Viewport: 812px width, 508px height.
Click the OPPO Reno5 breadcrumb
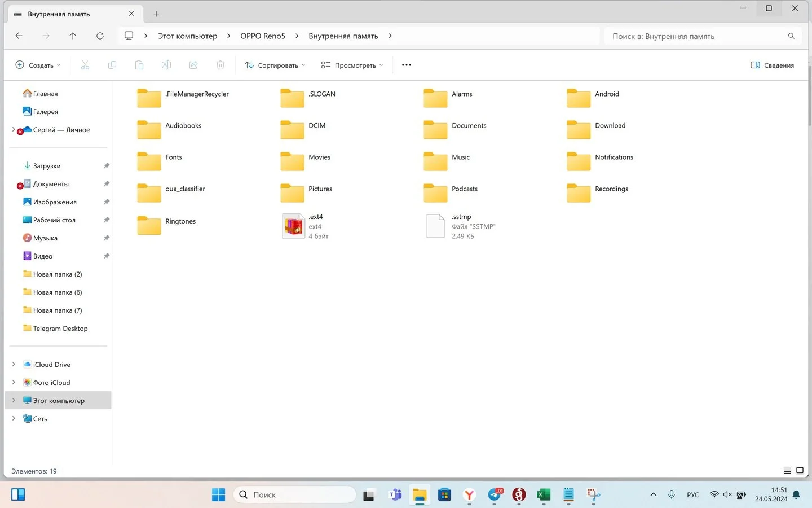tap(263, 36)
